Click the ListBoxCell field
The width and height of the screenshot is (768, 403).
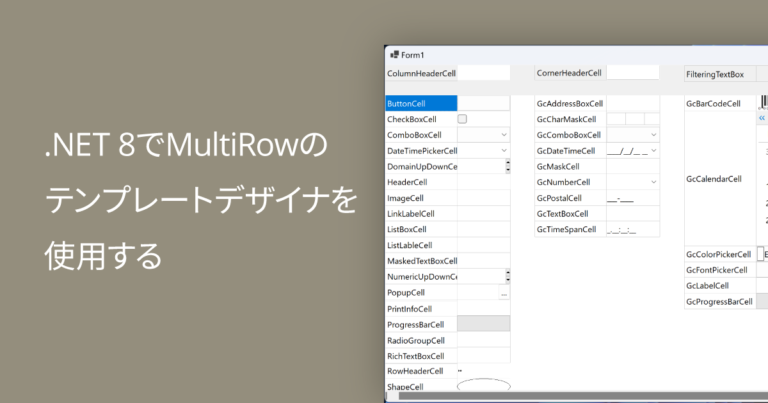tap(483, 229)
